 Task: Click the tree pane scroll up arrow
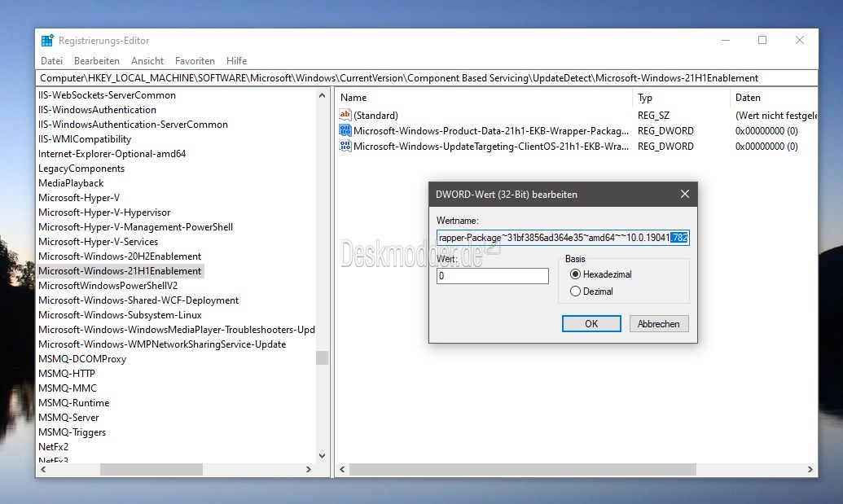click(322, 95)
